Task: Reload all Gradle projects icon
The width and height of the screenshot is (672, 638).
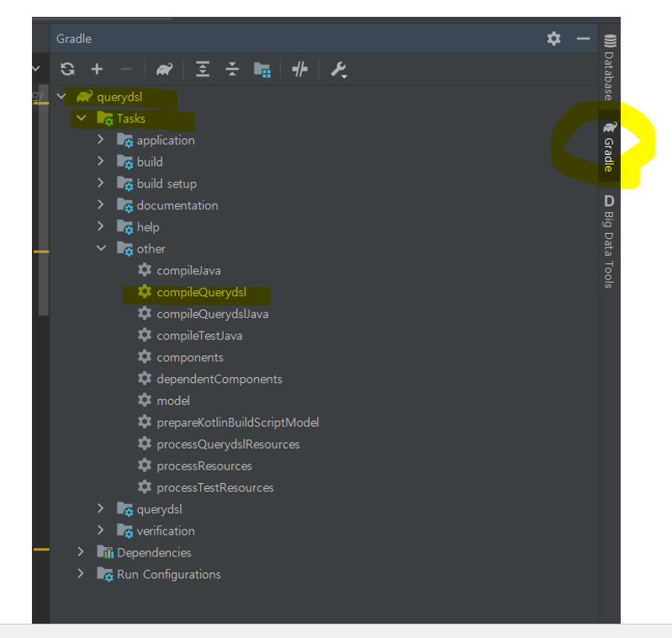Action: pyautogui.click(x=67, y=69)
